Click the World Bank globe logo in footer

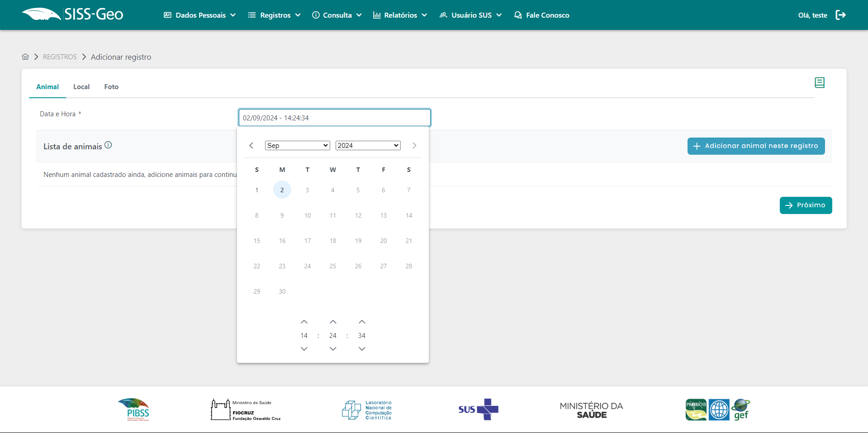719,409
